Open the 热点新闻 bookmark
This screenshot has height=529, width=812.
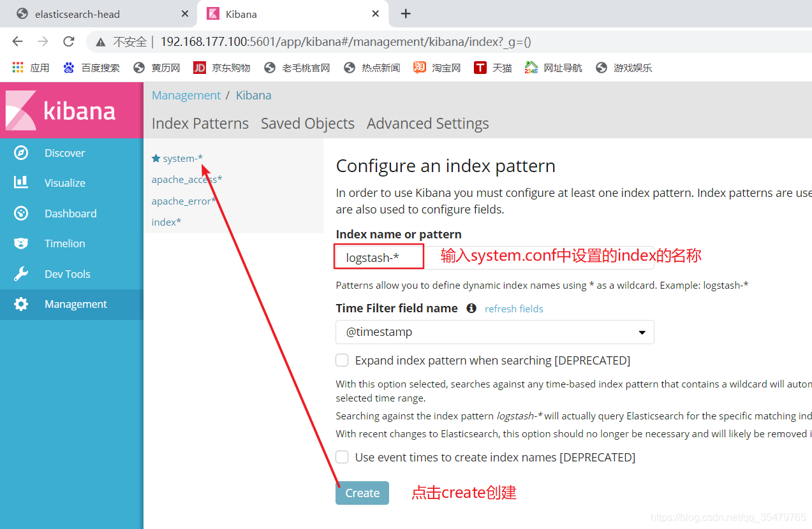[x=372, y=68]
